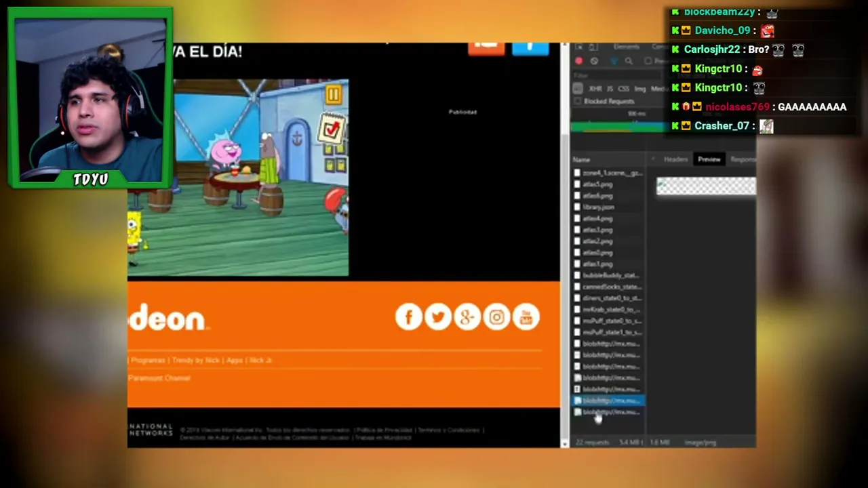Select the msPuff_state1_to_s... request

pyautogui.click(x=608, y=333)
